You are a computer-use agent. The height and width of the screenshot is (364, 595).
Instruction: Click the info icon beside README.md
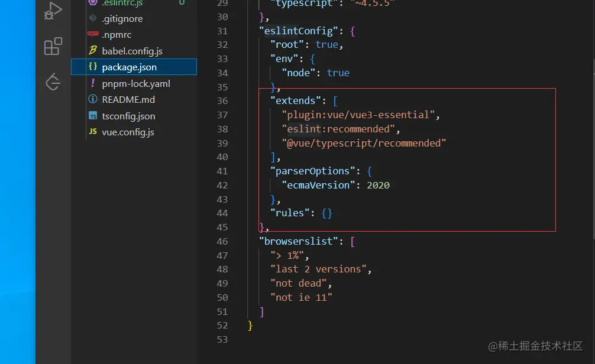93,99
